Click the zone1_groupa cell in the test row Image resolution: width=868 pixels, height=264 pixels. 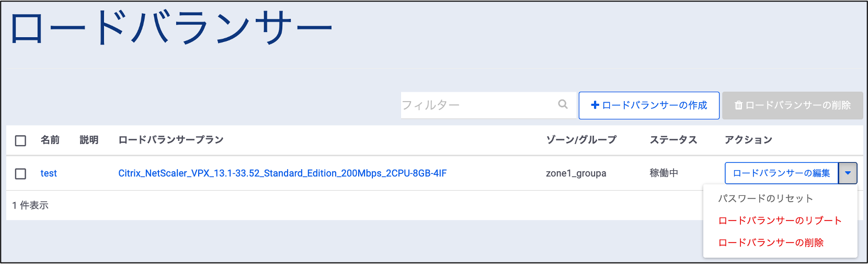(x=576, y=173)
